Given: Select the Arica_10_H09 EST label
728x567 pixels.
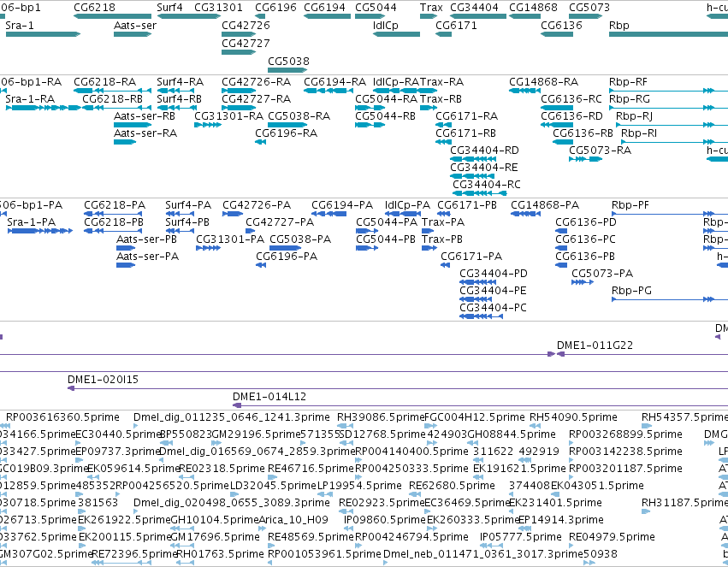Looking at the screenshot, I should pyautogui.click(x=293, y=520).
